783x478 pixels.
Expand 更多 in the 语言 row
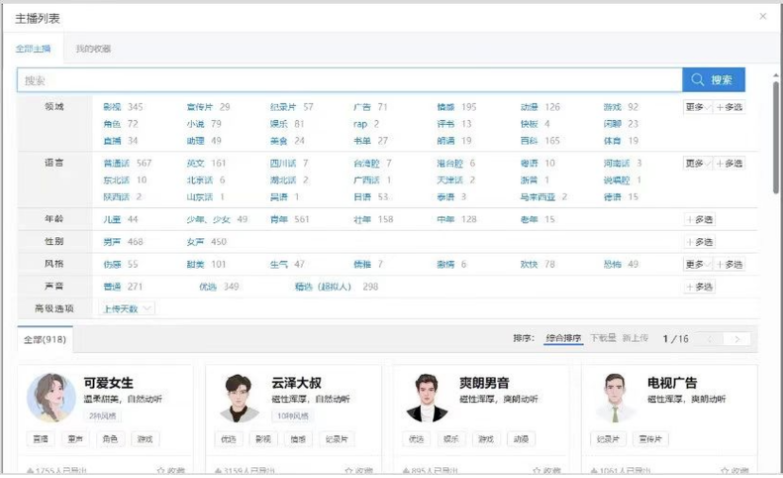point(698,163)
